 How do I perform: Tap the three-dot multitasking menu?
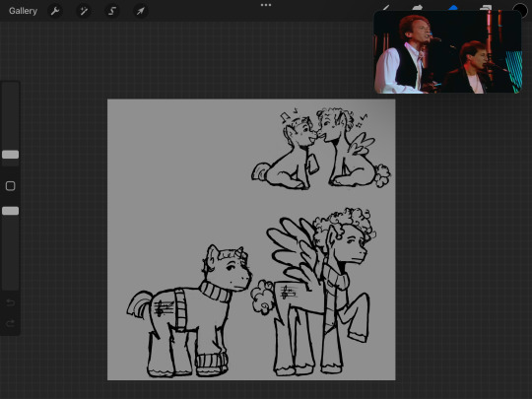[x=266, y=5]
